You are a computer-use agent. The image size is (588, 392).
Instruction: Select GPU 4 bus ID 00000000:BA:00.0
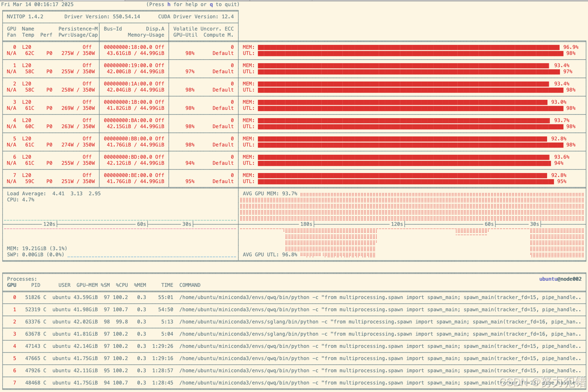pyautogui.click(x=128, y=120)
